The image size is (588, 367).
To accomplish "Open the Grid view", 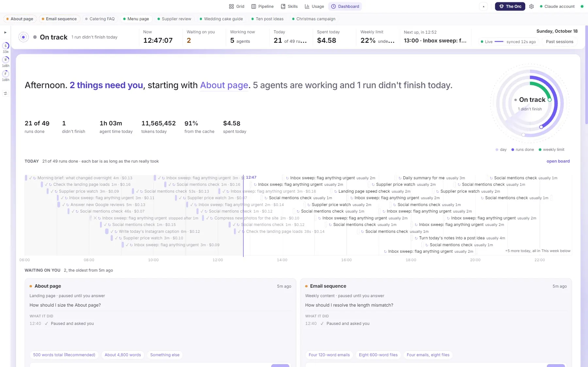I will tap(237, 6).
